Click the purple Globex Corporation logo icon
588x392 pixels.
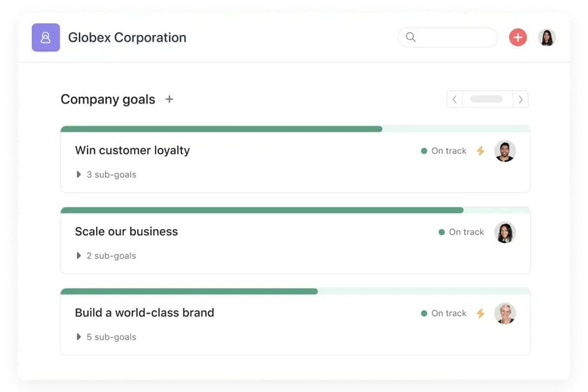46,37
